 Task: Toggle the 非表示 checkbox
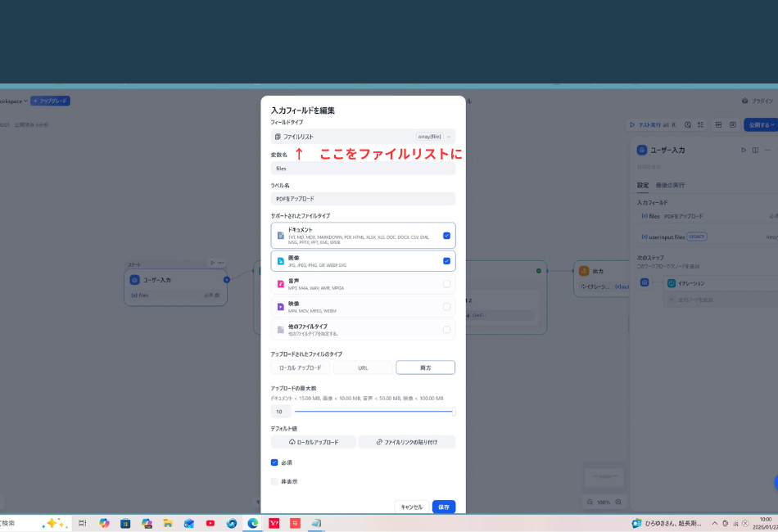[x=275, y=481]
